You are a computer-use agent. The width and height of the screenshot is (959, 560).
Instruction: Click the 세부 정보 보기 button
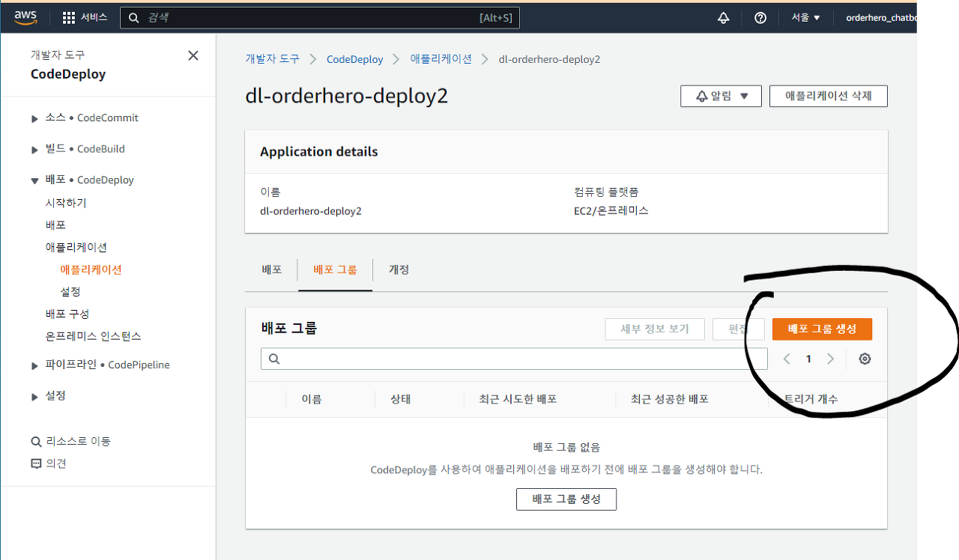(655, 329)
